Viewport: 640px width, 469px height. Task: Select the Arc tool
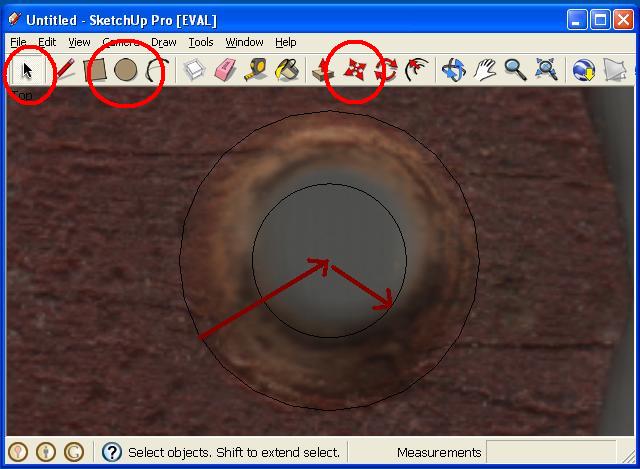click(x=155, y=71)
